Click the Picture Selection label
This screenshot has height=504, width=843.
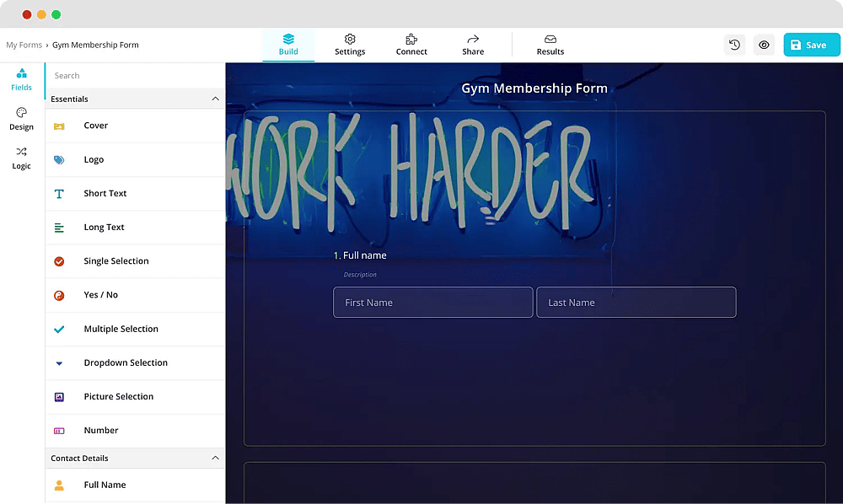click(119, 396)
